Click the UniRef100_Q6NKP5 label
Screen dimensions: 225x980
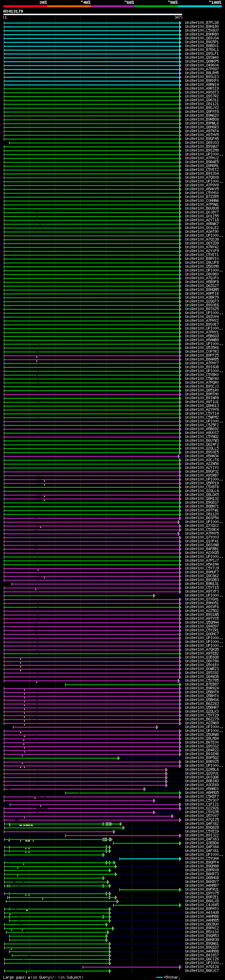(x=202, y=61)
